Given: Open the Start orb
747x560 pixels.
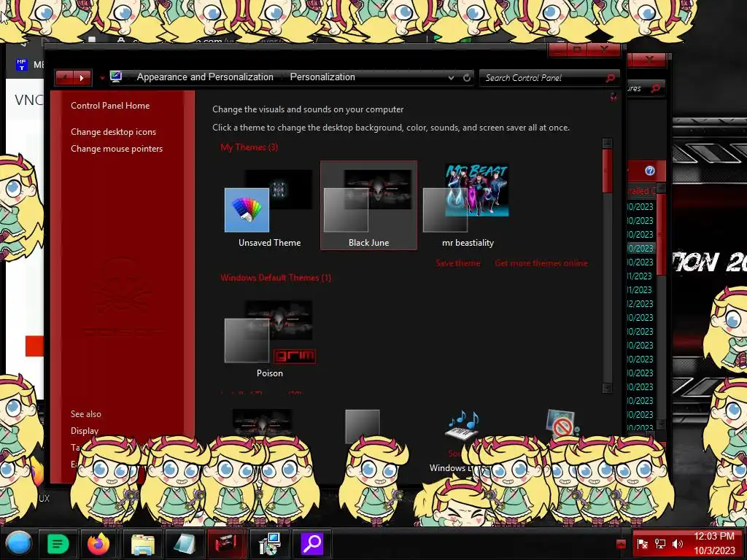Looking at the screenshot, I should [x=18, y=542].
